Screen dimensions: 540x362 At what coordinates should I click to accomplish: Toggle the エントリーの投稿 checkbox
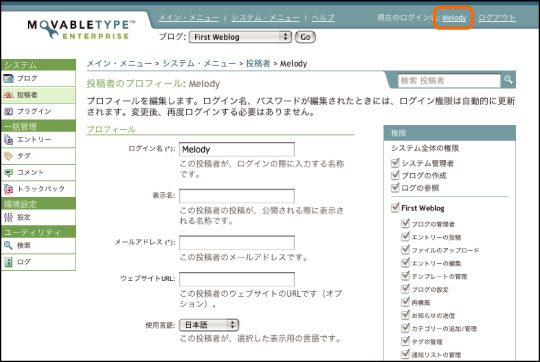click(x=405, y=237)
